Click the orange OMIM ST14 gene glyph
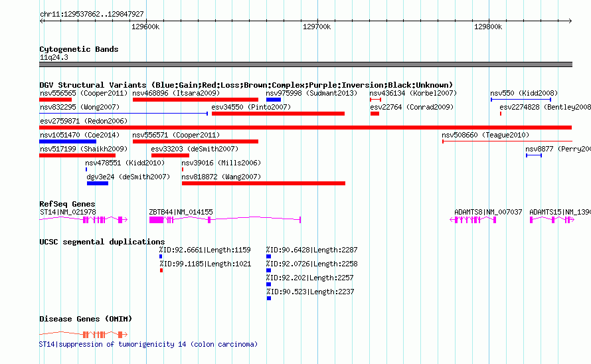 (84, 334)
